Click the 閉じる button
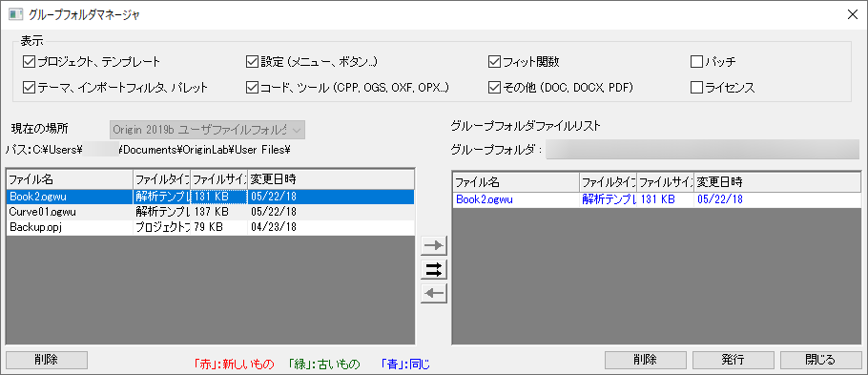Screen dimensions: 868x375 point(821,360)
